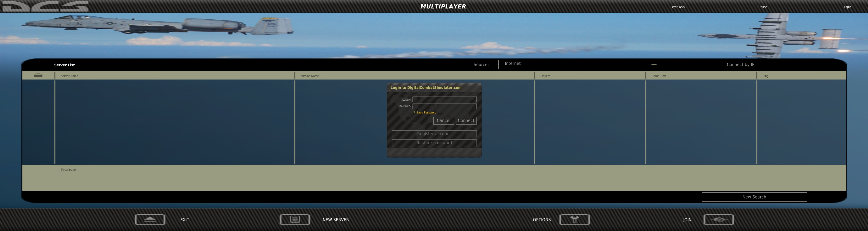Click the EXIT label
868x231 pixels.
click(x=185, y=219)
